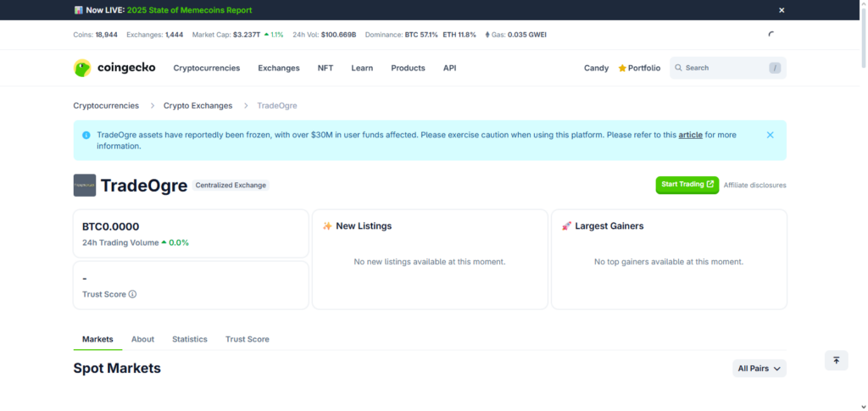The width and height of the screenshot is (868, 411).
Task: Click the green Start Trading button
Action: click(x=687, y=185)
